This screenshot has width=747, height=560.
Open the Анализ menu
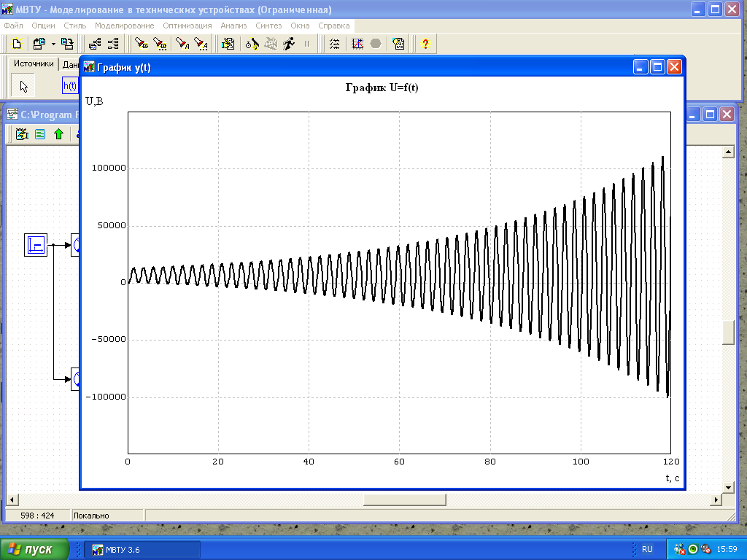click(x=233, y=26)
